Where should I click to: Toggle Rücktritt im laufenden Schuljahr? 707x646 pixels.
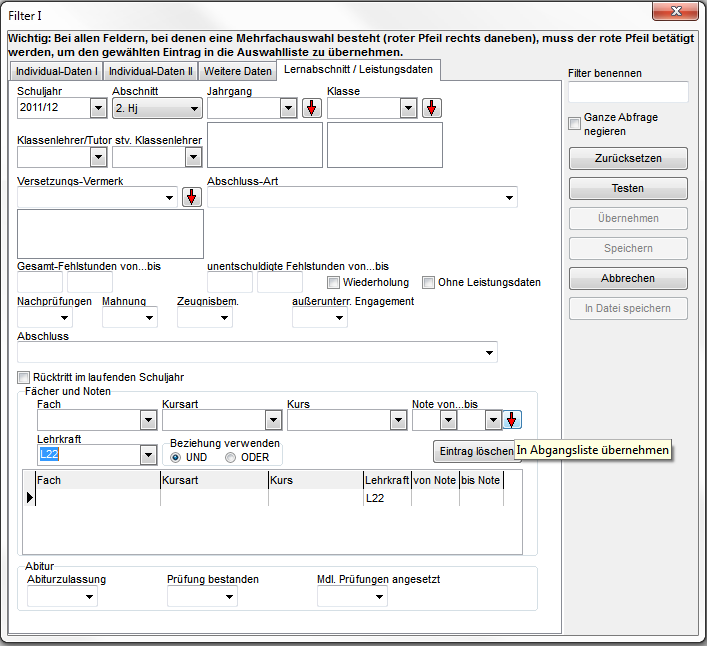coord(24,377)
